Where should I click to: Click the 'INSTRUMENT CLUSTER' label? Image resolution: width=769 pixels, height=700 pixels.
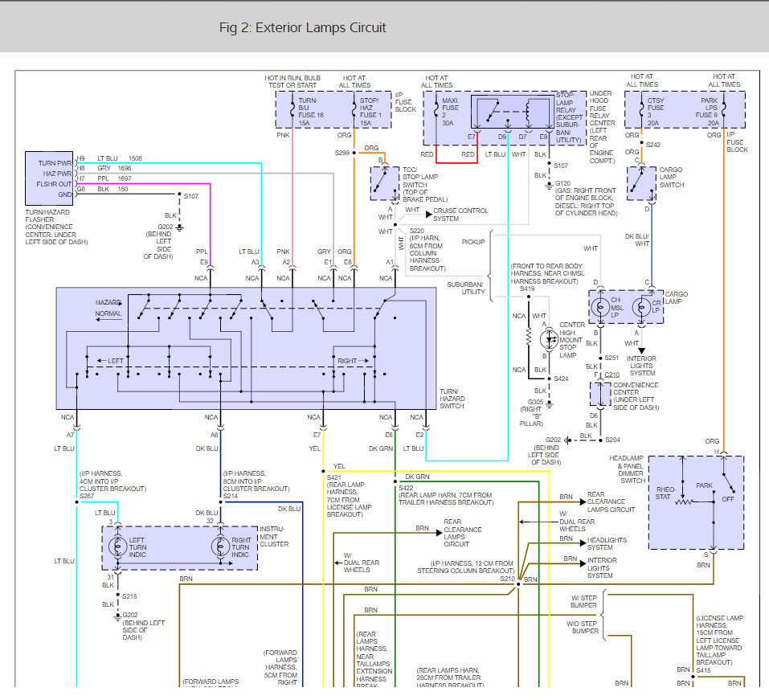point(274,537)
